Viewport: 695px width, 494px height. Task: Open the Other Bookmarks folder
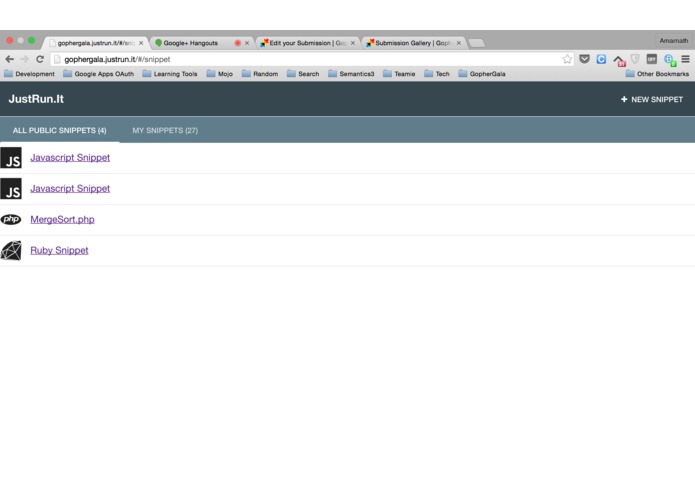657,74
